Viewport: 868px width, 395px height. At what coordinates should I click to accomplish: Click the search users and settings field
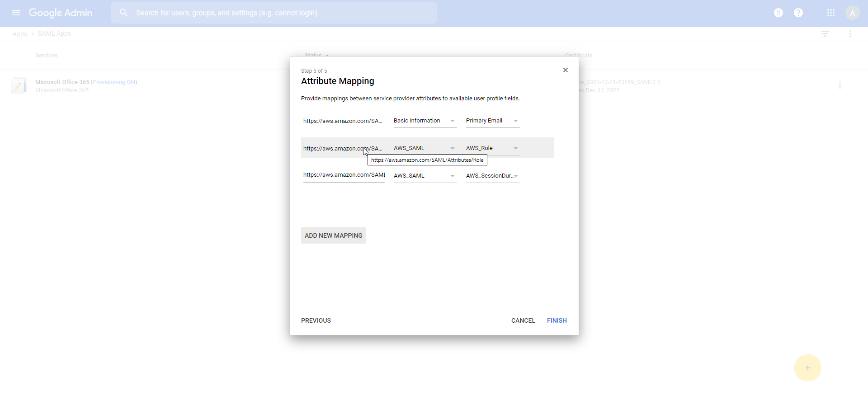[274, 13]
